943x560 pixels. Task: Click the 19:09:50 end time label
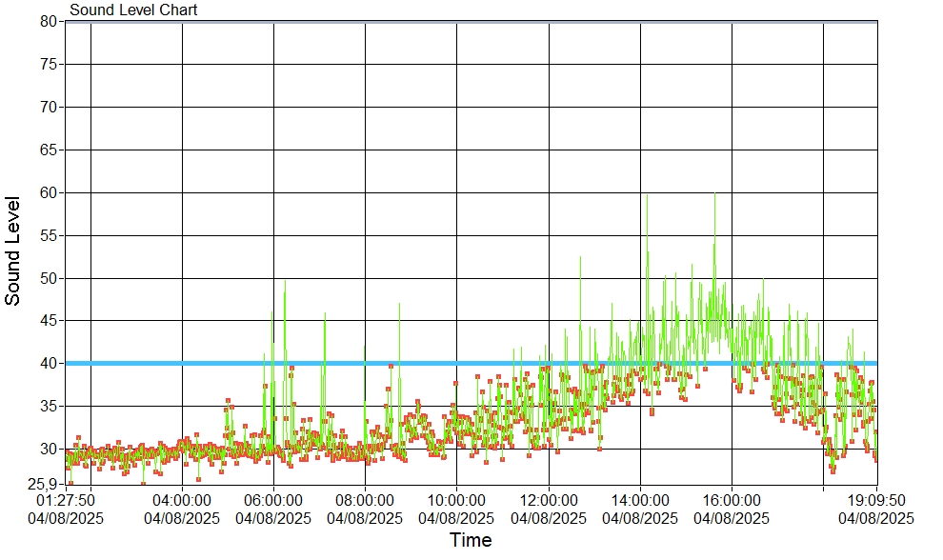[876, 500]
